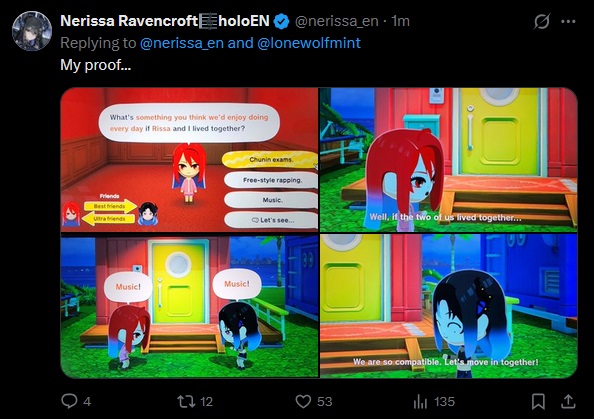The height and width of the screenshot is (419, 594).
Task: Click the Grok slashed-circle icon
Action: [542, 21]
